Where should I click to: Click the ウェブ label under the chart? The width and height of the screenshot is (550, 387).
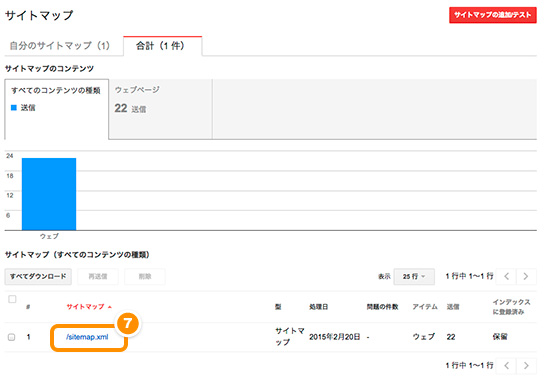[x=49, y=236]
